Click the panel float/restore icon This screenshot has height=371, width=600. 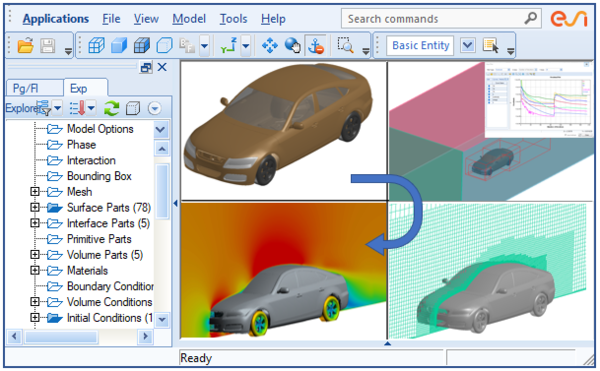click(146, 68)
